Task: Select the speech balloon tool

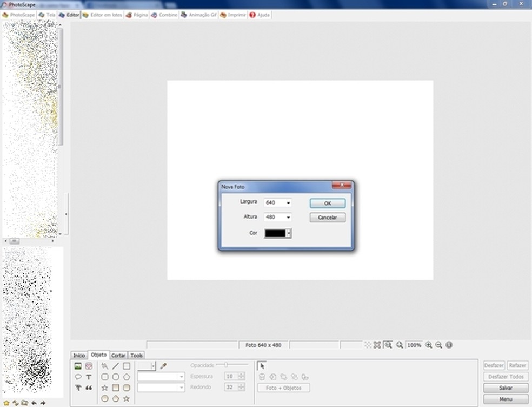Action: click(x=78, y=377)
